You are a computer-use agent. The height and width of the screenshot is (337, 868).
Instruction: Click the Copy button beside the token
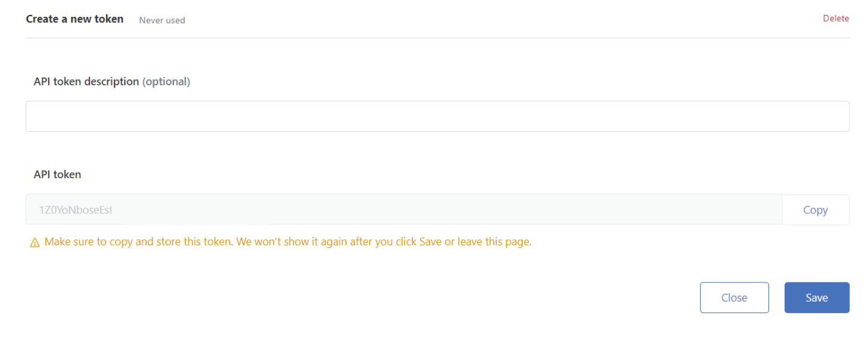(x=815, y=210)
